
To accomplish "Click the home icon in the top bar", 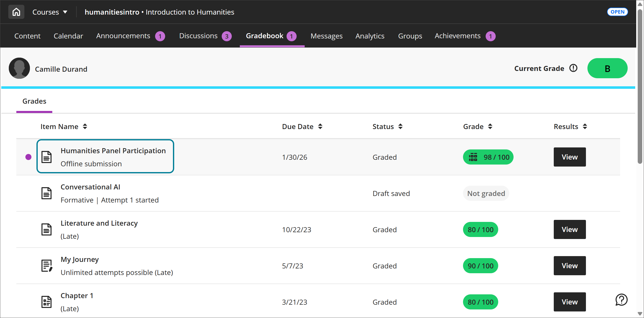I will pyautogui.click(x=16, y=12).
